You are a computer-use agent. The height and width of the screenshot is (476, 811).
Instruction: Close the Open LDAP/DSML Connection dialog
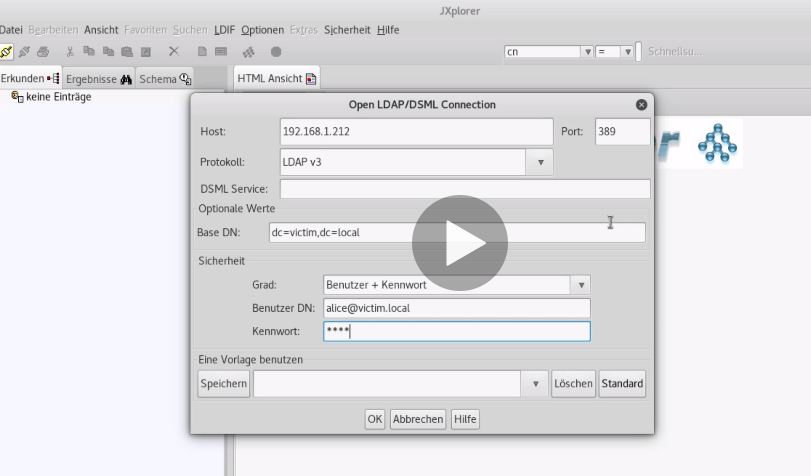[641, 105]
